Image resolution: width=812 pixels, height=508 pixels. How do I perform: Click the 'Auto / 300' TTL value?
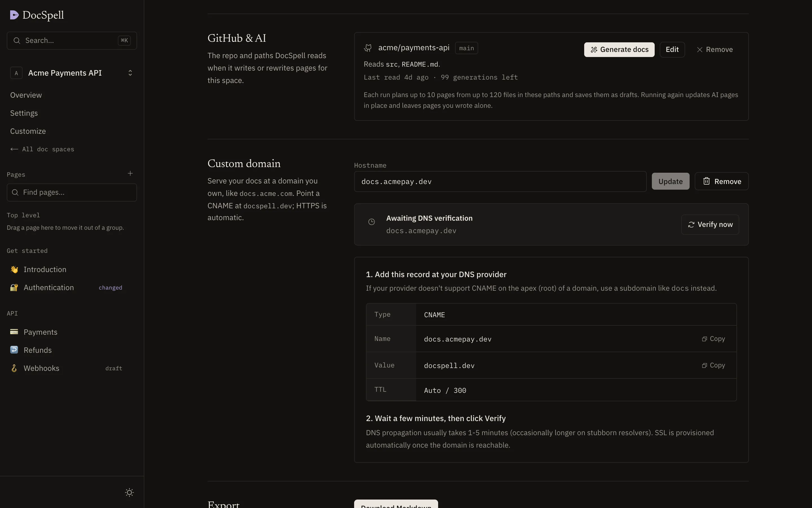[x=445, y=390]
